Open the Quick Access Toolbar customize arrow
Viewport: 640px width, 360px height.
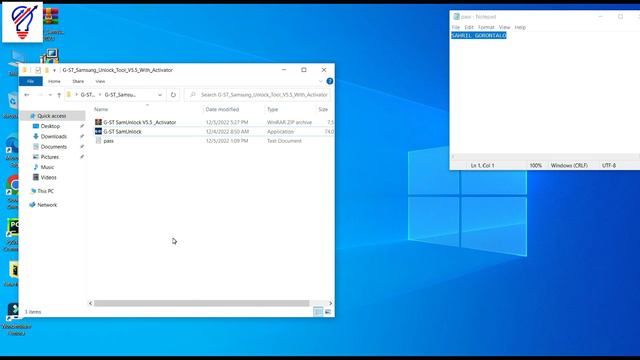[x=54, y=71]
